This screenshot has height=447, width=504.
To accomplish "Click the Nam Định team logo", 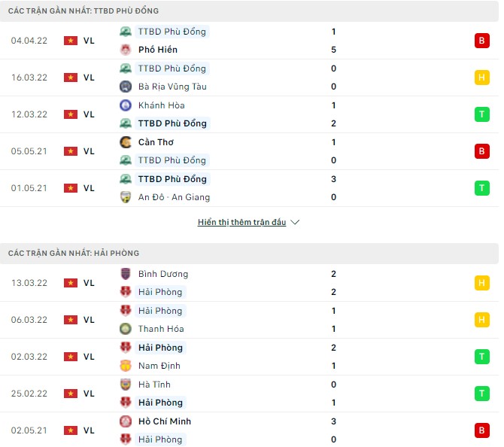I will (x=126, y=366).
